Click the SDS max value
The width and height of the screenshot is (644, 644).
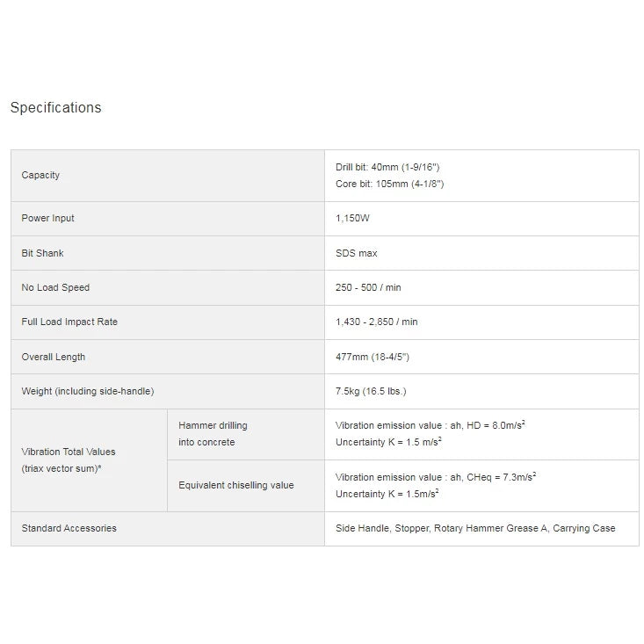356,253
